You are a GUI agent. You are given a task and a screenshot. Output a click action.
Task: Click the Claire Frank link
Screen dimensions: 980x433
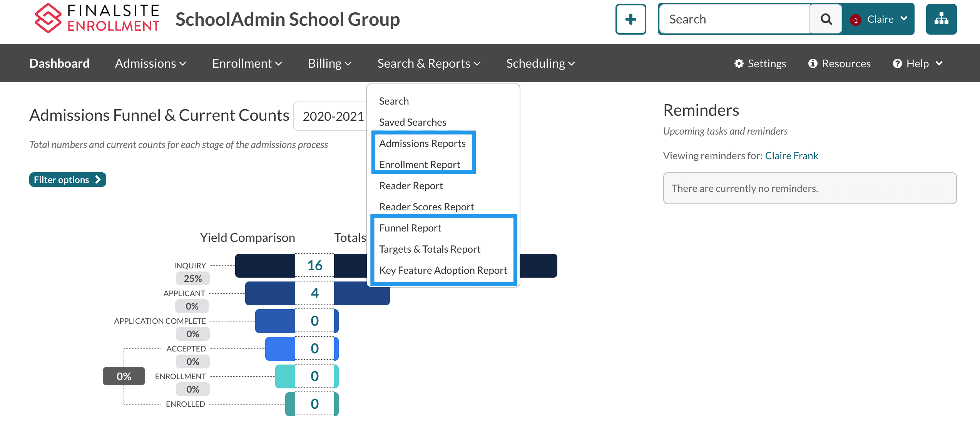click(791, 156)
